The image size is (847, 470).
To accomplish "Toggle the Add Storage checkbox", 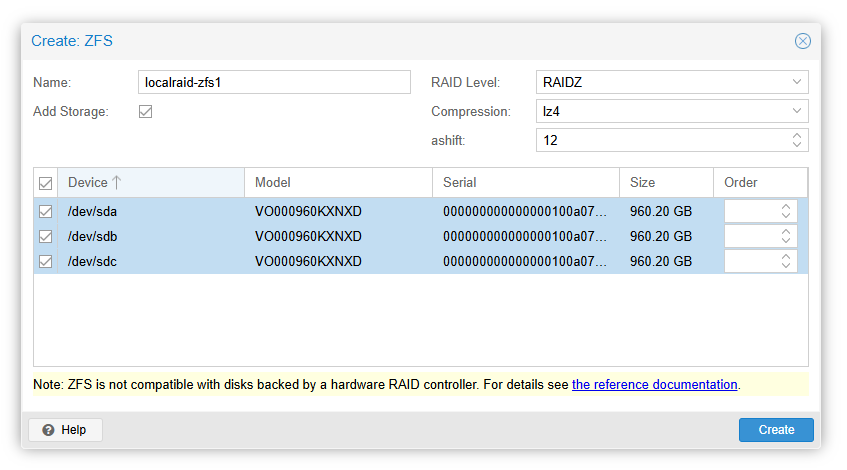I will pyautogui.click(x=145, y=111).
